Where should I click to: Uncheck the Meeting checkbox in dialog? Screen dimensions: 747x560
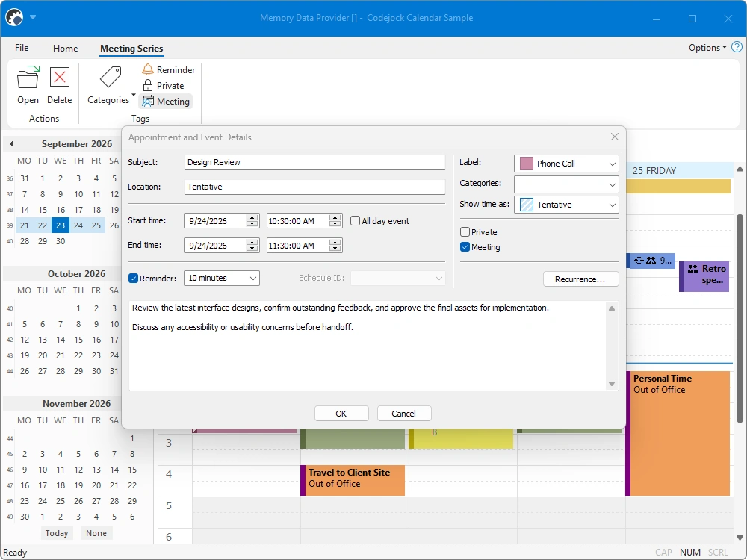(x=465, y=246)
